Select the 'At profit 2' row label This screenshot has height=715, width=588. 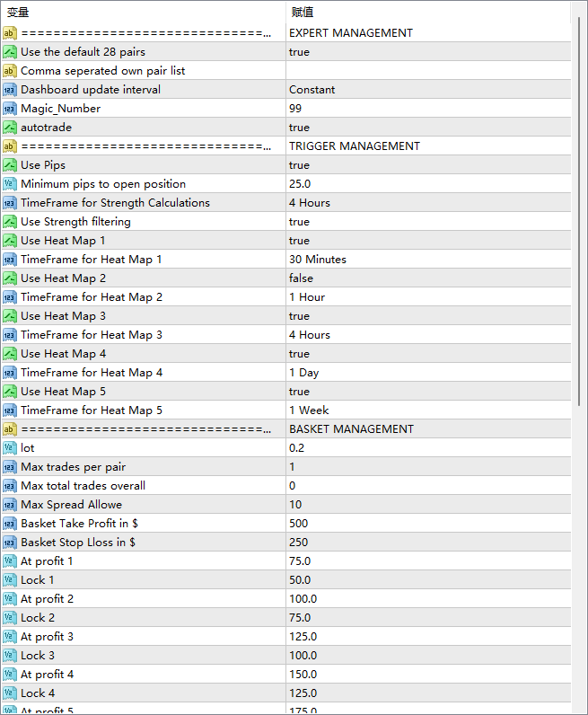click(47, 599)
